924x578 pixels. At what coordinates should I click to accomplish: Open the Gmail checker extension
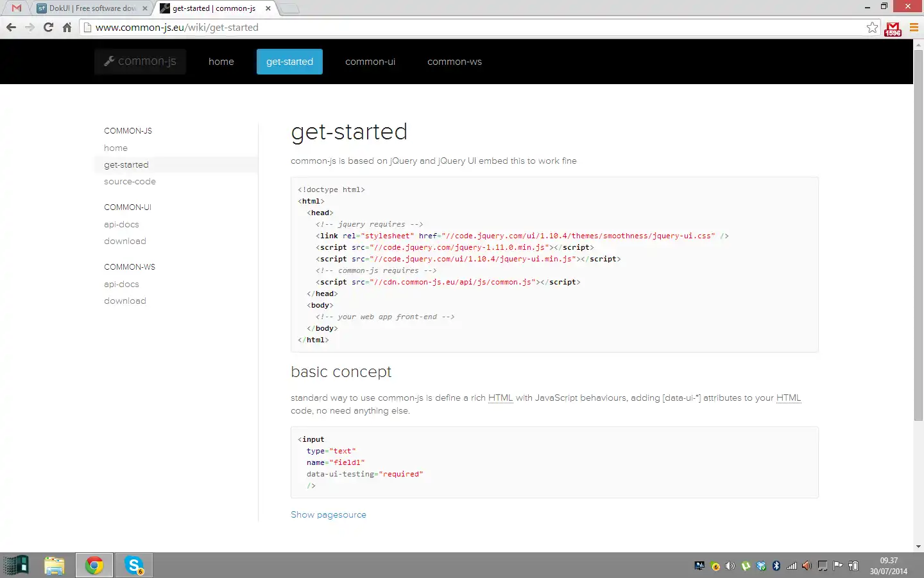(893, 28)
